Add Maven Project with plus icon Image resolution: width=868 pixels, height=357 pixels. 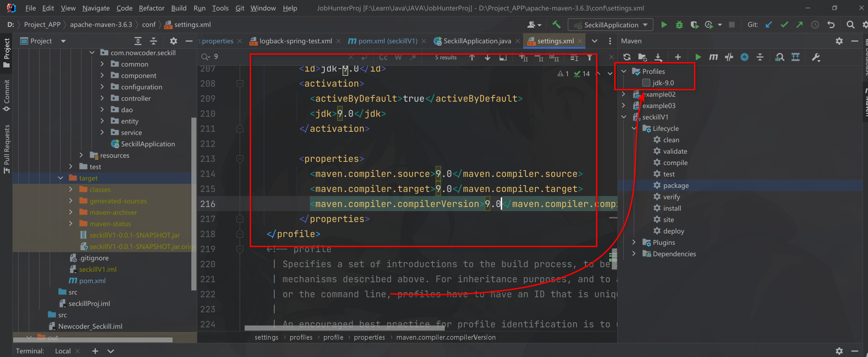678,57
